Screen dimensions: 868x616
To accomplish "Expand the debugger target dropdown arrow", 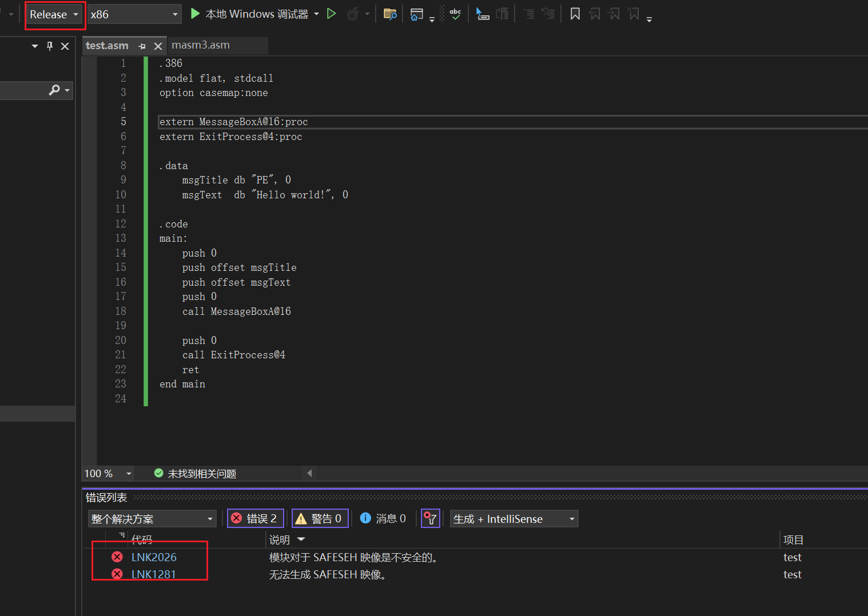I will point(316,14).
